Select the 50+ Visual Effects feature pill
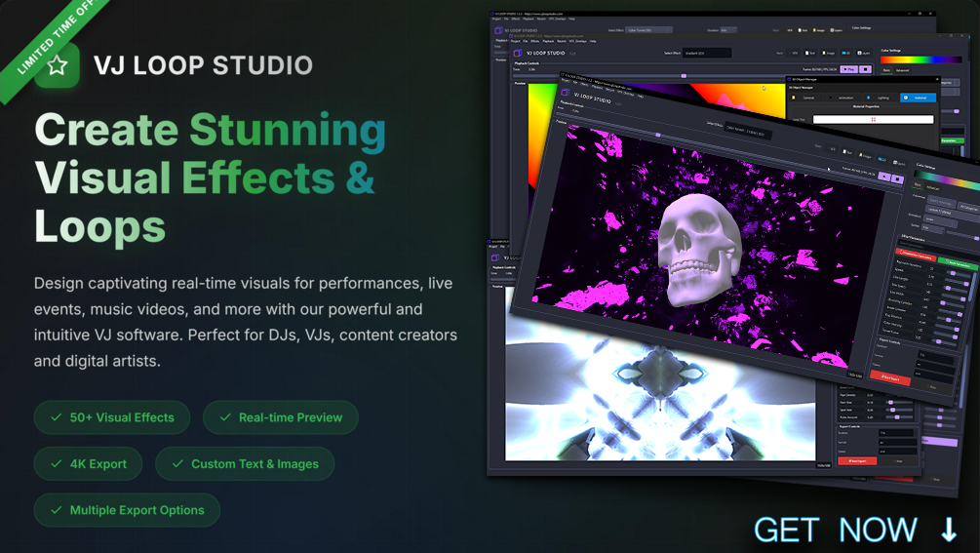This screenshot has height=553, width=980. (x=112, y=417)
